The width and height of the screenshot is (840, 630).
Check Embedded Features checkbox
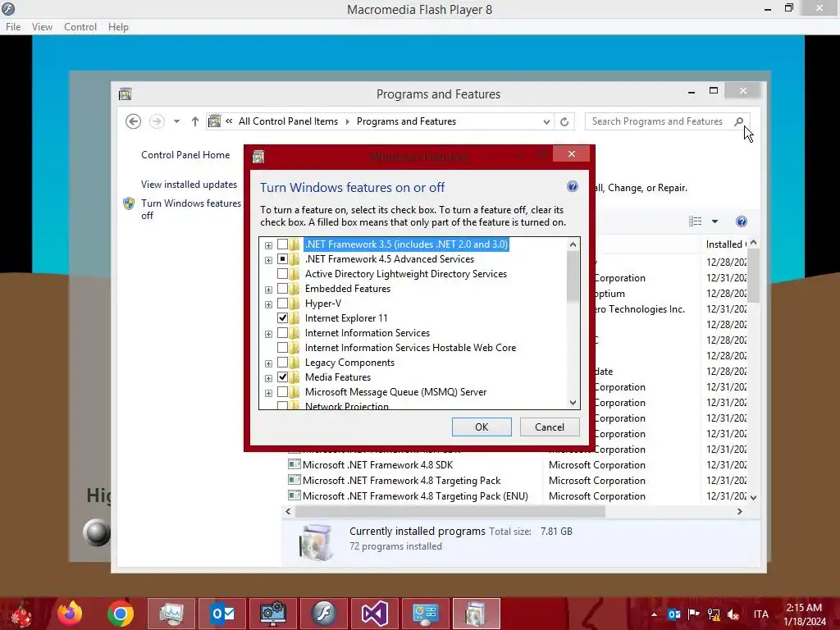pos(282,289)
